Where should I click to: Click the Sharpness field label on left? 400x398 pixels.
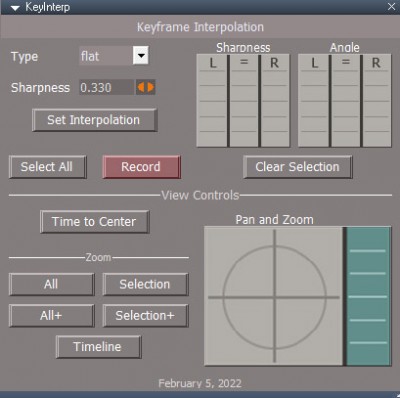coord(40,88)
